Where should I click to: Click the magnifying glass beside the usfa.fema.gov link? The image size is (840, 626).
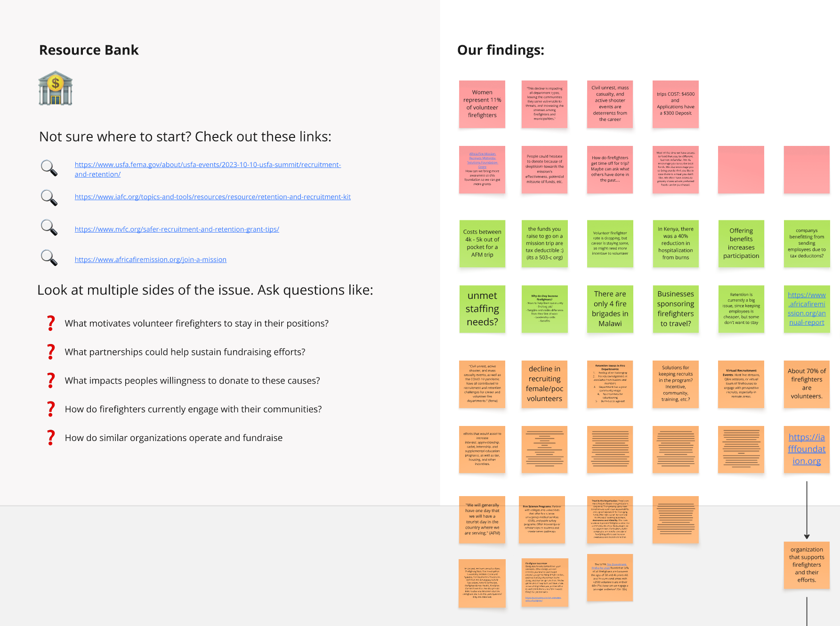click(49, 168)
